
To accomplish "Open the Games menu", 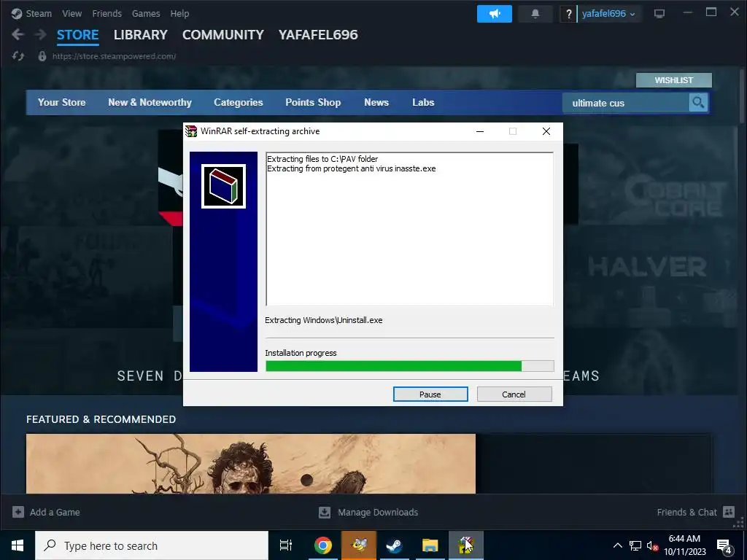I will tap(146, 14).
